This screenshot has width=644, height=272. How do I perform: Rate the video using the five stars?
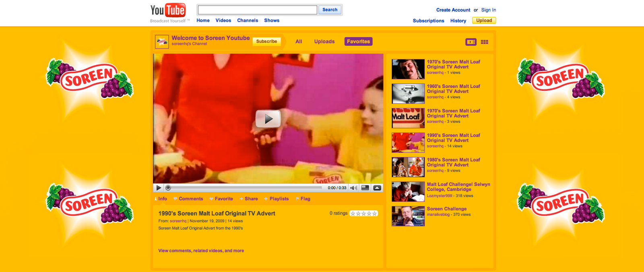[x=364, y=214]
